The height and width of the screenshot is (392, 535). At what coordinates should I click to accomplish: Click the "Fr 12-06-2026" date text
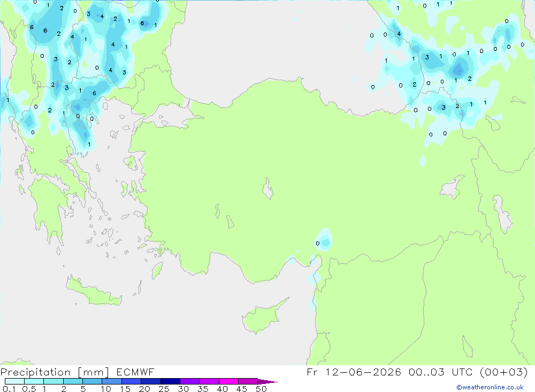pyautogui.click(x=354, y=372)
